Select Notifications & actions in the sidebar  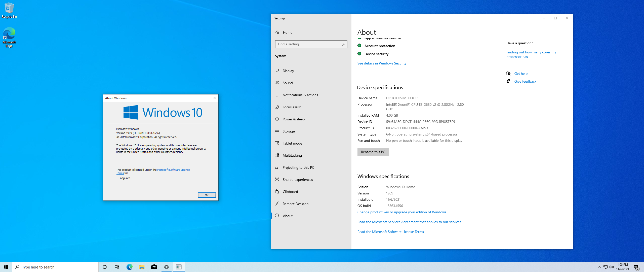(311, 95)
